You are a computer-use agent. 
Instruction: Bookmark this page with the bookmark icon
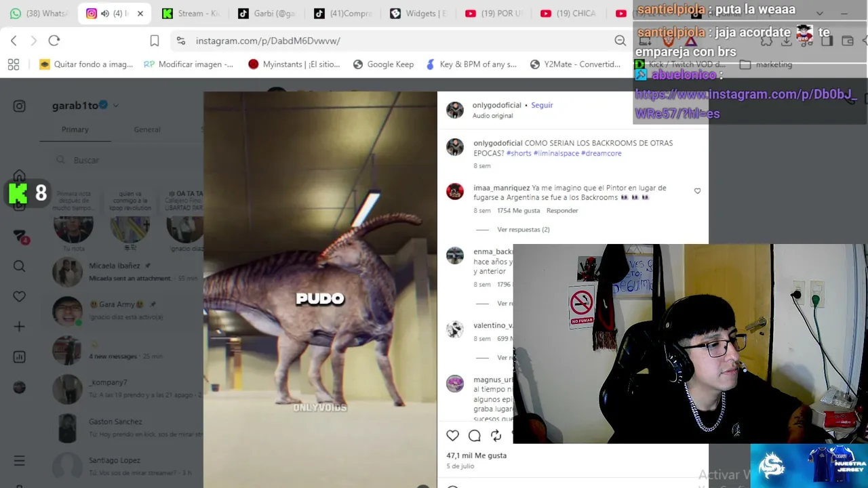(x=155, y=41)
